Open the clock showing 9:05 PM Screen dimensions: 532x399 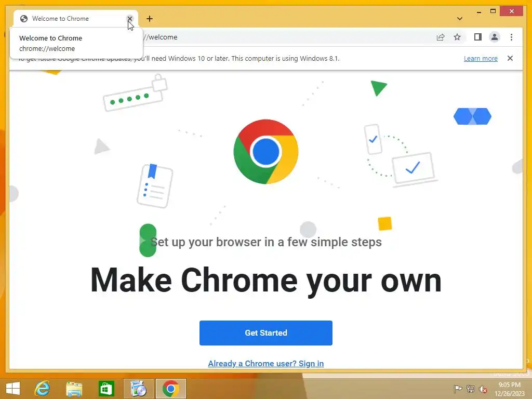pos(510,389)
